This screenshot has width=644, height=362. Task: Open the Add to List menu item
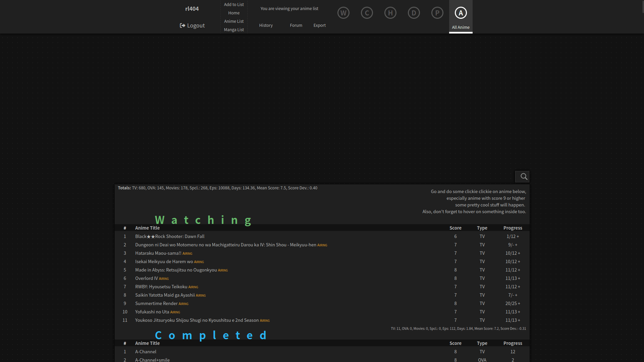(x=234, y=5)
